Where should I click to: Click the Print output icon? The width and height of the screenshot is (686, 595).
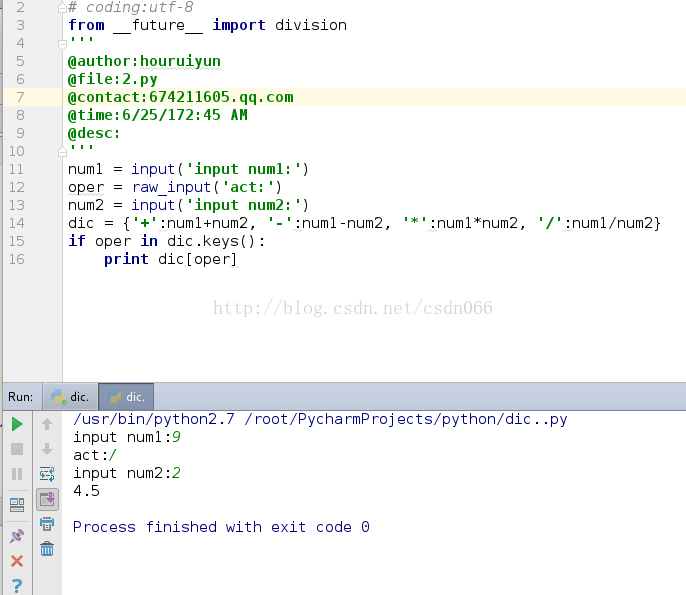point(47,524)
